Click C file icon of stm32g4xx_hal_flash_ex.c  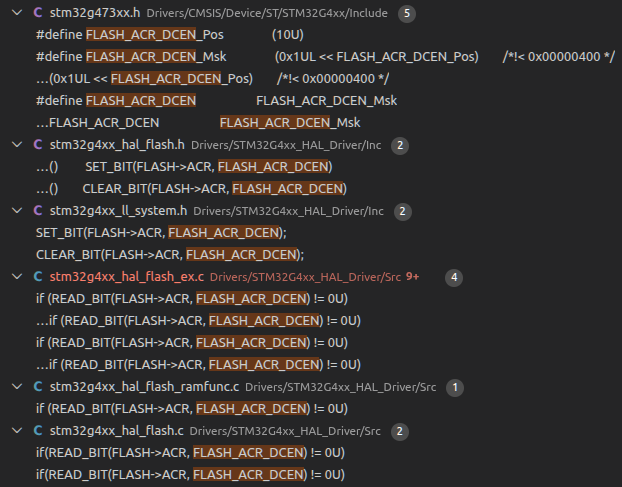(x=38, y=276)
